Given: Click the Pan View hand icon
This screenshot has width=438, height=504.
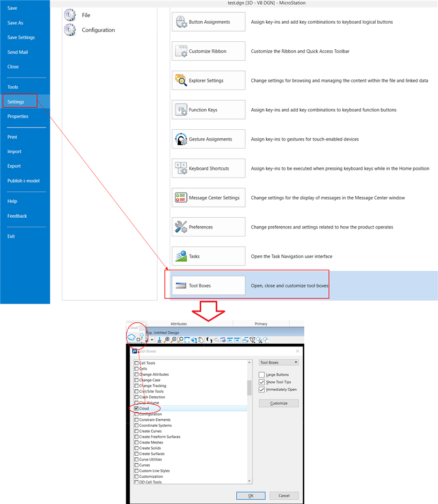Looking at the screenshot, I should pyautogui.click(x=201, y=340).
